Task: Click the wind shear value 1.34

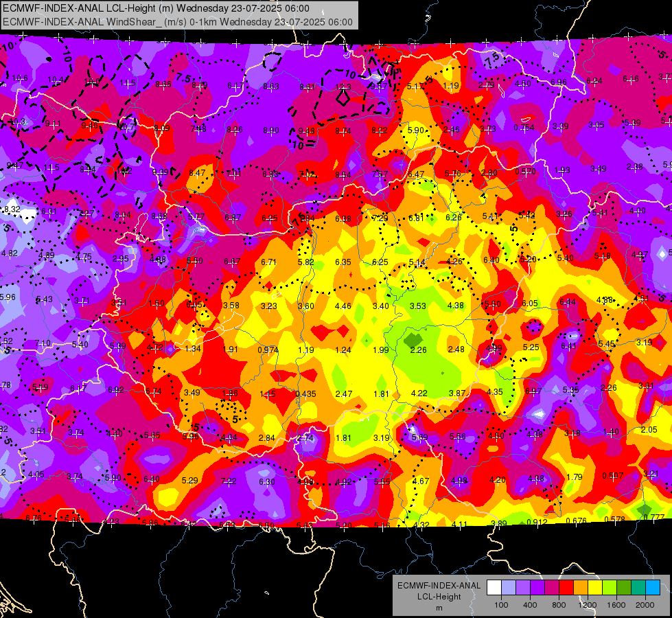Action: point(193,348)
